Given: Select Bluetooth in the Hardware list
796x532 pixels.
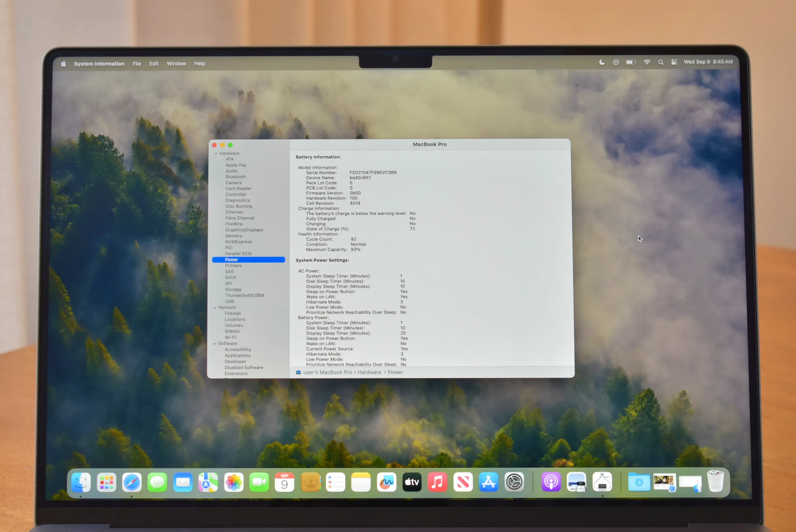Looking at the screenshot, I should (x=236, y=177).
